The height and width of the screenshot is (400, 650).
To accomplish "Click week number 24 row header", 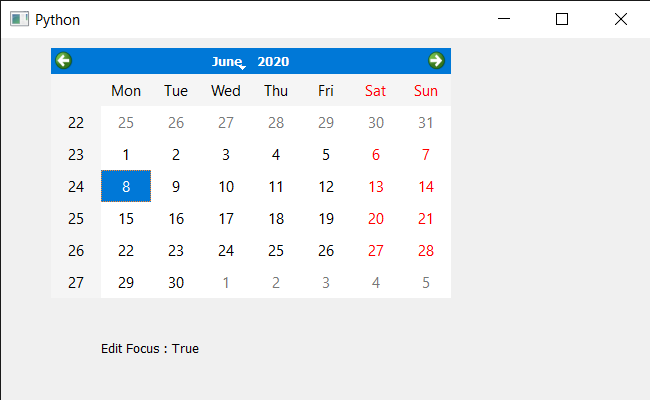I will (x=76, y=187).
